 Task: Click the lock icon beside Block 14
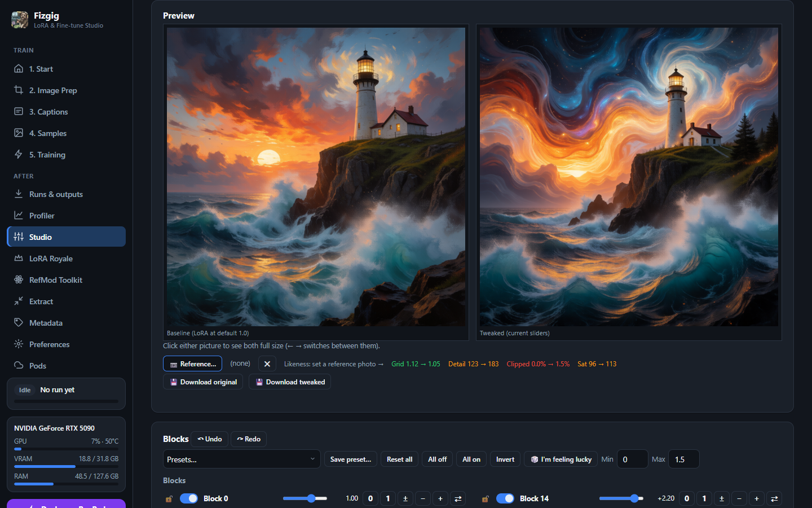click(x=486, y=498)
